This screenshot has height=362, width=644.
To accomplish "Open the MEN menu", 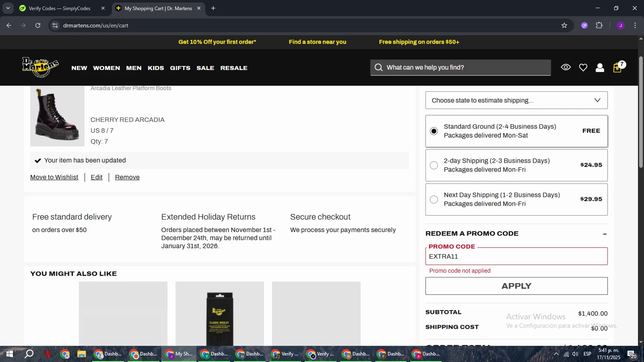I will point(134,68).
